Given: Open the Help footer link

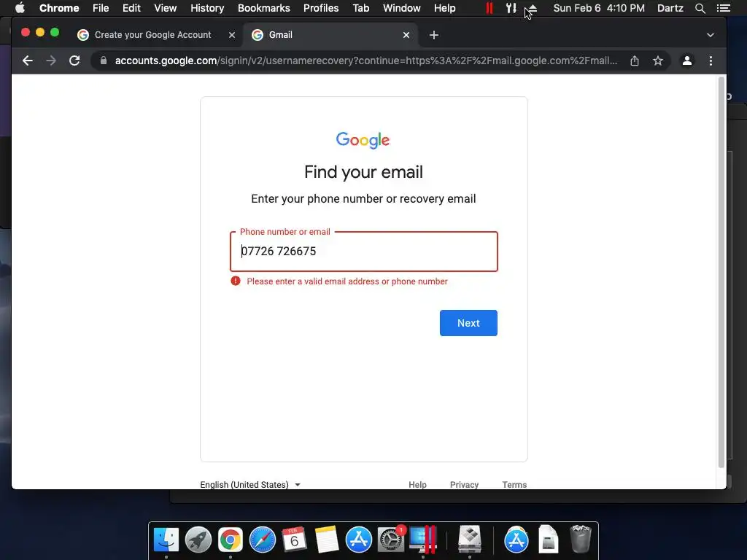Looking at the screenshot, I should coord(417,484).
